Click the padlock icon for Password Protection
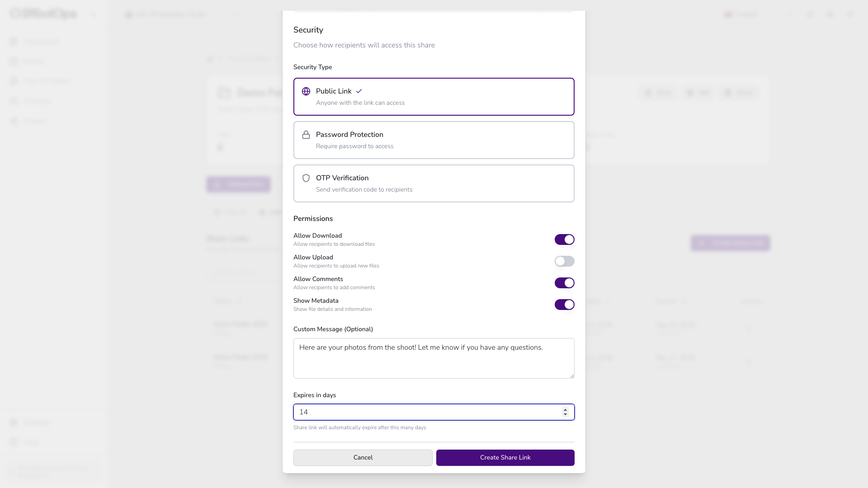 (x=306, y=135)
